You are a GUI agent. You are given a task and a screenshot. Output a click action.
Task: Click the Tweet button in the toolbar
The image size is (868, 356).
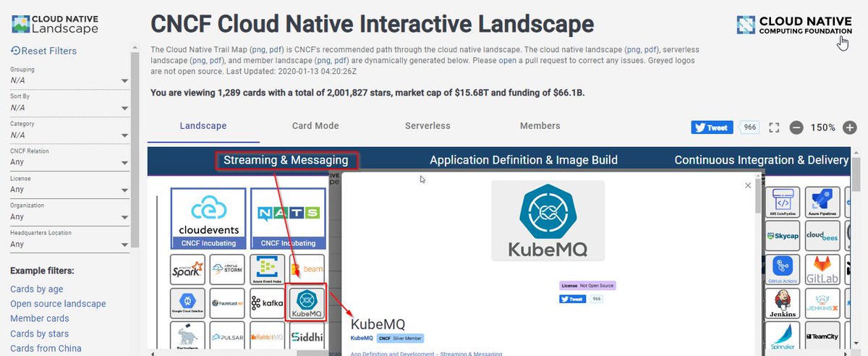pyautogui.click(x=712, y=127)
